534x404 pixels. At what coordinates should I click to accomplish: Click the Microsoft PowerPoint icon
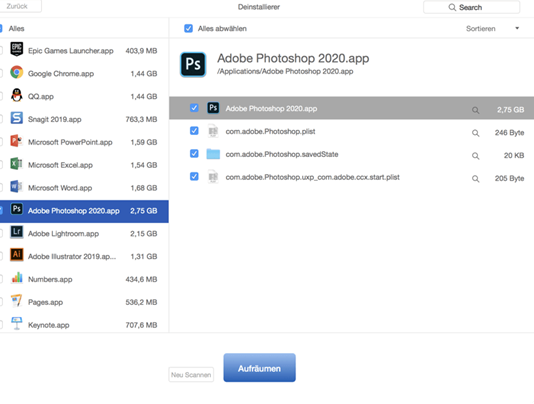point(17,141)
